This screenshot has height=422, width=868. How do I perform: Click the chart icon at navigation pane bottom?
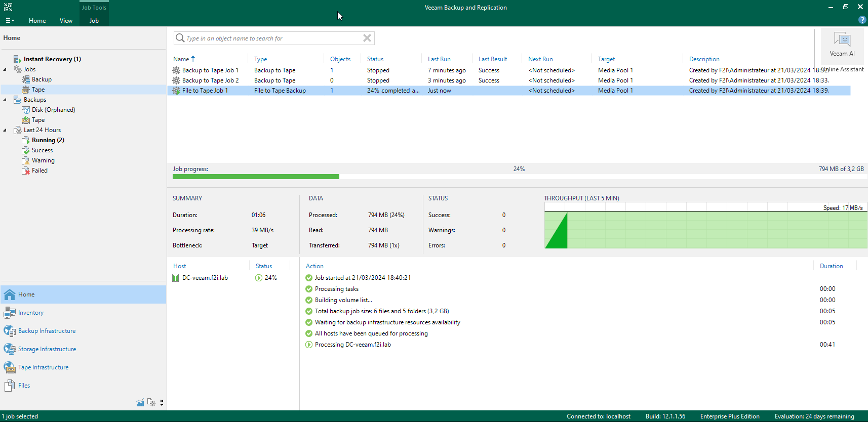[140, 403]
